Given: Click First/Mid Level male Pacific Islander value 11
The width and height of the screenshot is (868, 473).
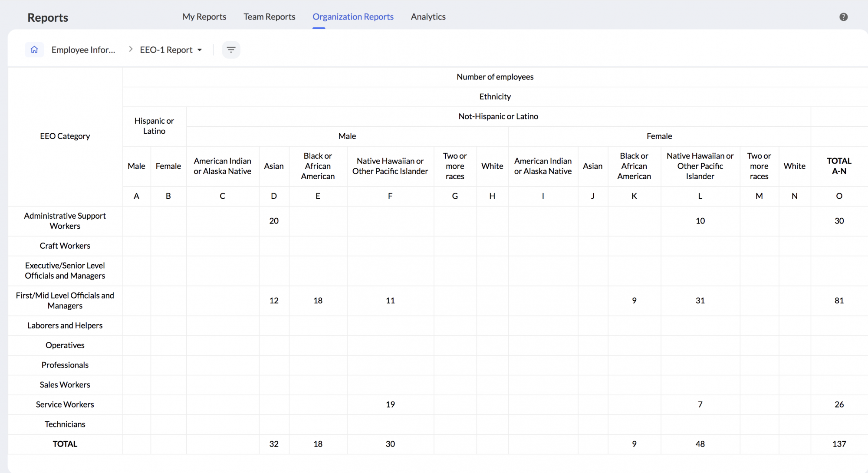Looking at the screenshot, I should [390, 300].
